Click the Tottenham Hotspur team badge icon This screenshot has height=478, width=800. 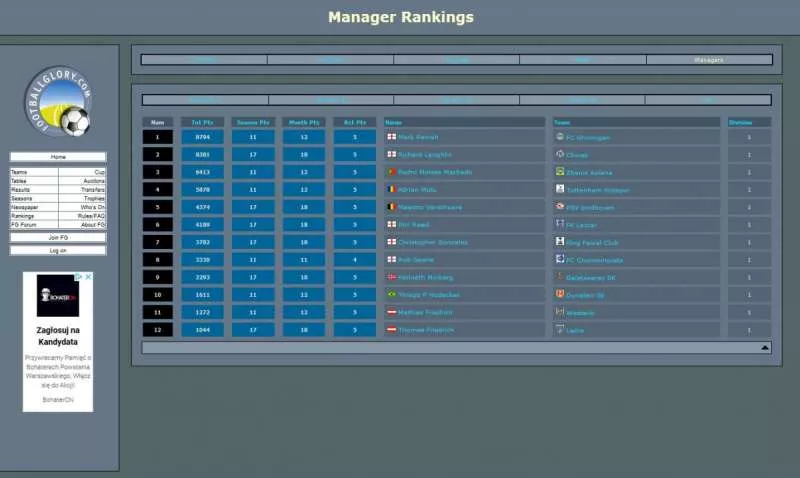click(559, 189)
